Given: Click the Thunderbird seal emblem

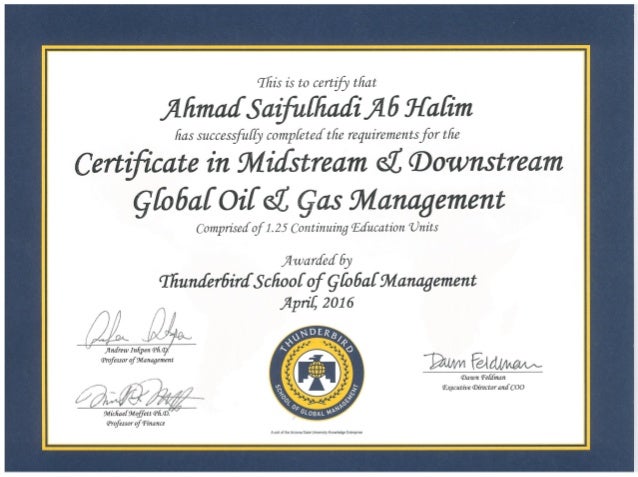Looking at the screenshot, I should 317,373.
